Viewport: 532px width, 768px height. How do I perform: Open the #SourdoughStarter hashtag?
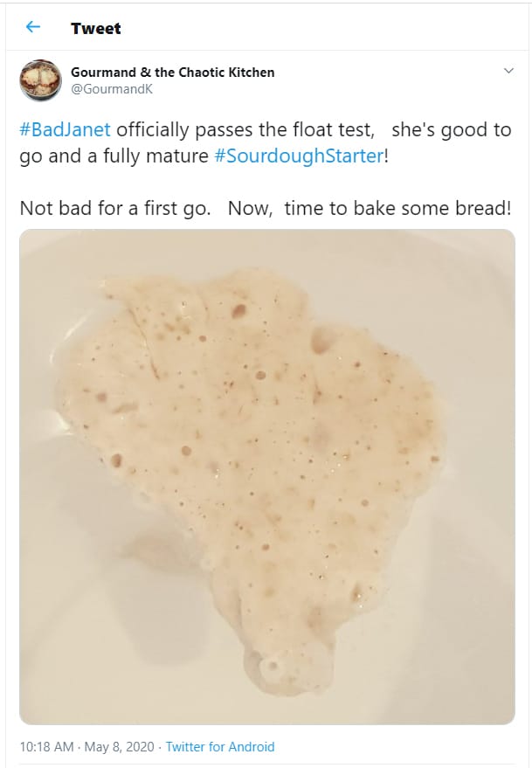click(299, 156)
